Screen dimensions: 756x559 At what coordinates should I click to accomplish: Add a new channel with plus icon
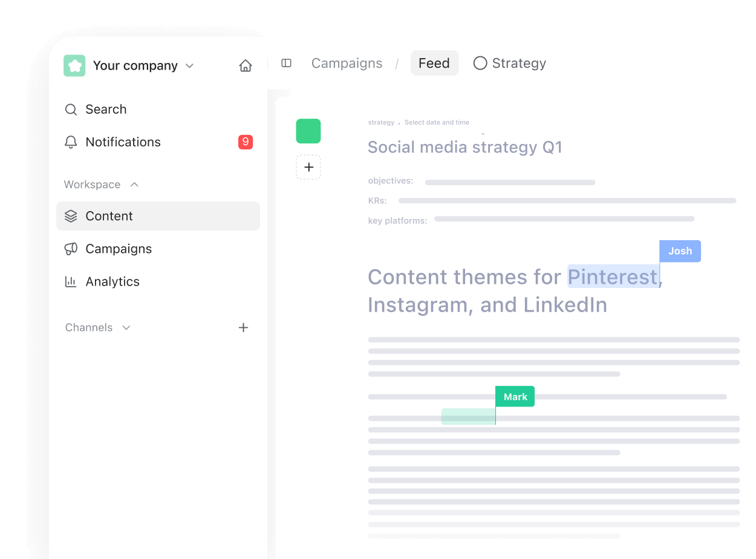243,327
